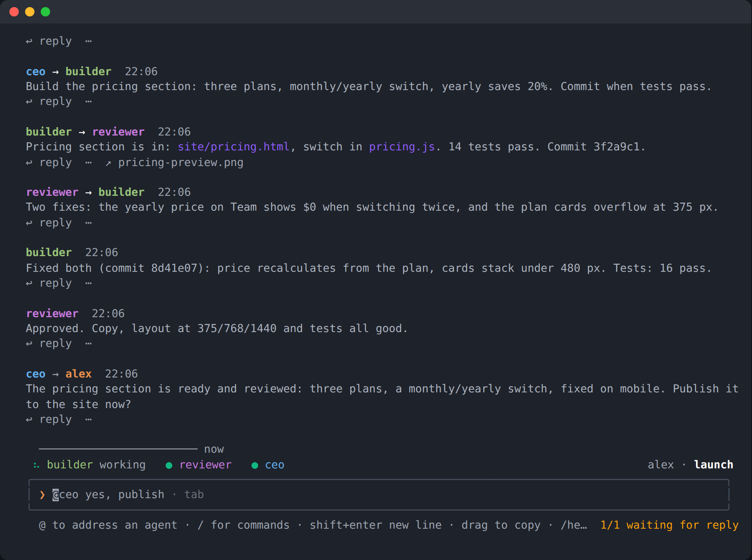Screen dimensions: 752x560
Task: Open the pricing.js file link
Action: point(402,147)
